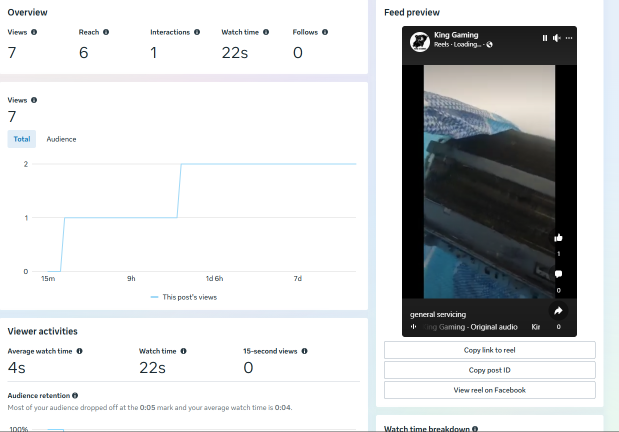Select the Total views tab

pyautogui.click(x=22, y=139)
